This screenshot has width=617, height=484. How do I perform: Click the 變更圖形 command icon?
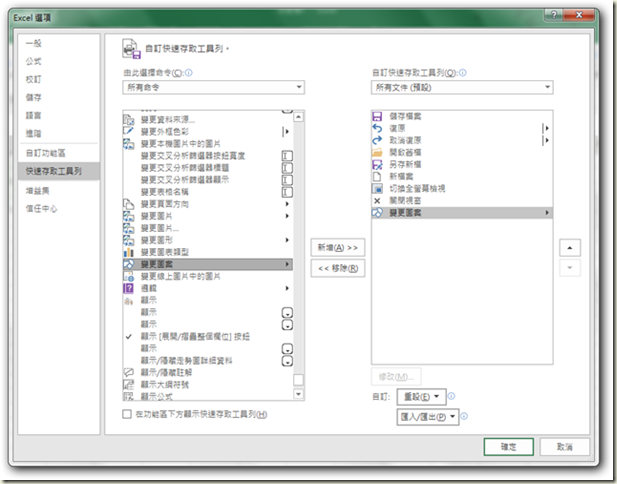tap(129, 240)
